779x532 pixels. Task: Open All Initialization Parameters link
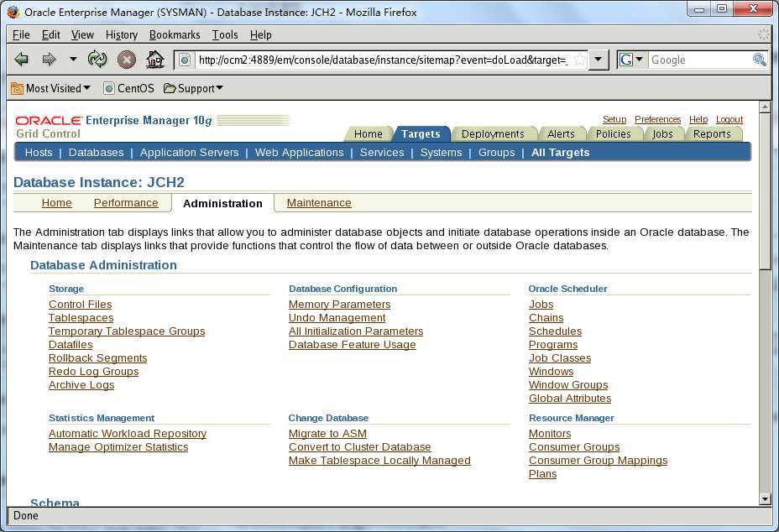356,331
